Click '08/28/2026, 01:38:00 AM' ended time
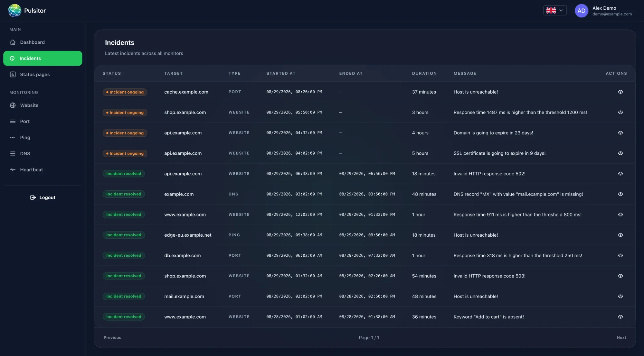 (x=367, y=317)
